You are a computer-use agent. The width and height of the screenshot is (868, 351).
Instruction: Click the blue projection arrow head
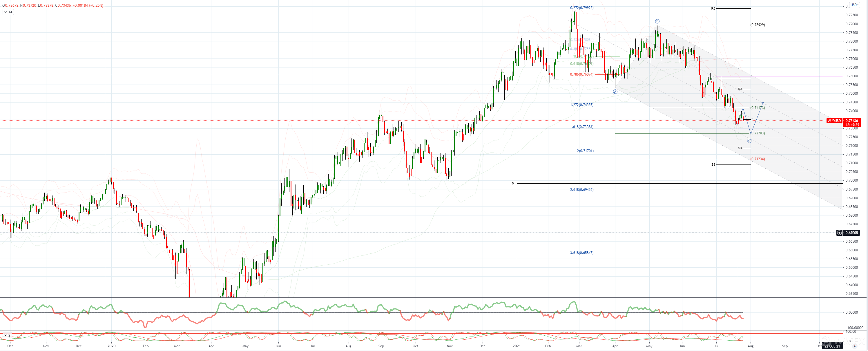[x=763, y=103]
